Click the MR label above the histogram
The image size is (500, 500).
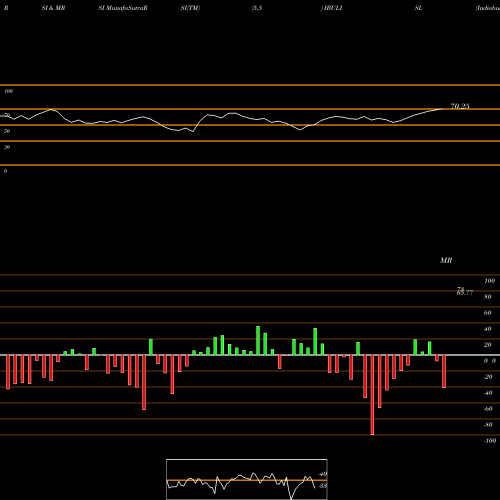coord(446,260)
